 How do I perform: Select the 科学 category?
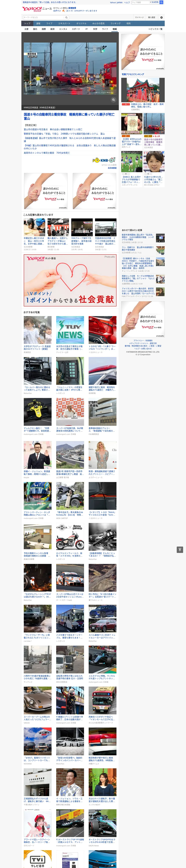pyautogui.click(x=95, y=29)
